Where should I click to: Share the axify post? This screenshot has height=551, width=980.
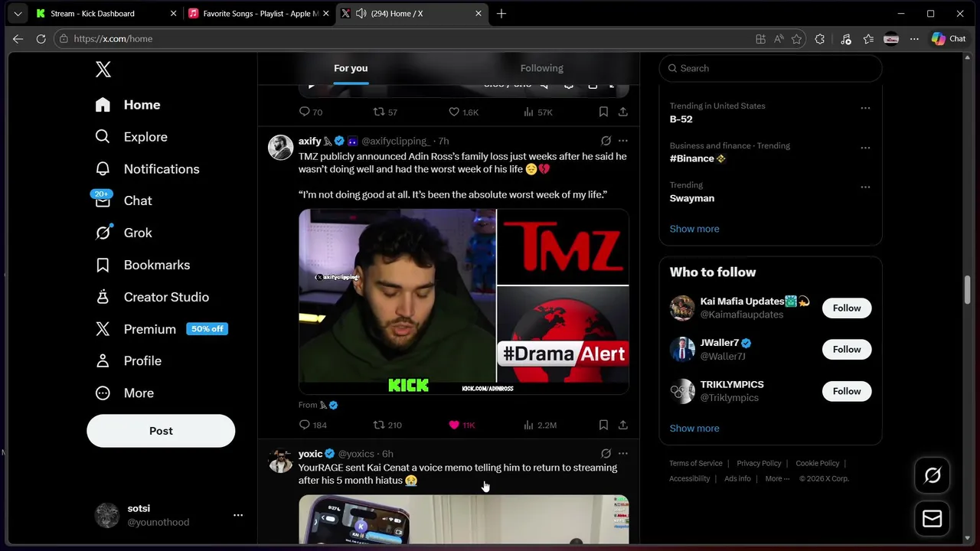click(x=623, y=425)
